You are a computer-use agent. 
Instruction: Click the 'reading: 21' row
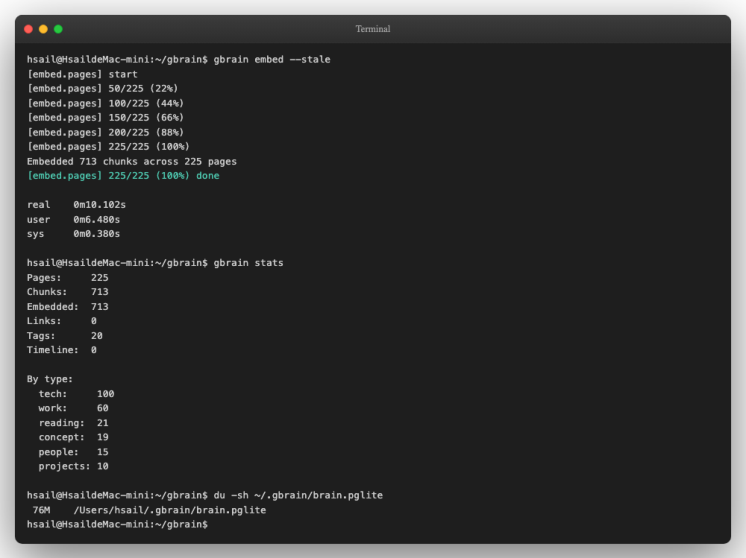pos(73,423)
